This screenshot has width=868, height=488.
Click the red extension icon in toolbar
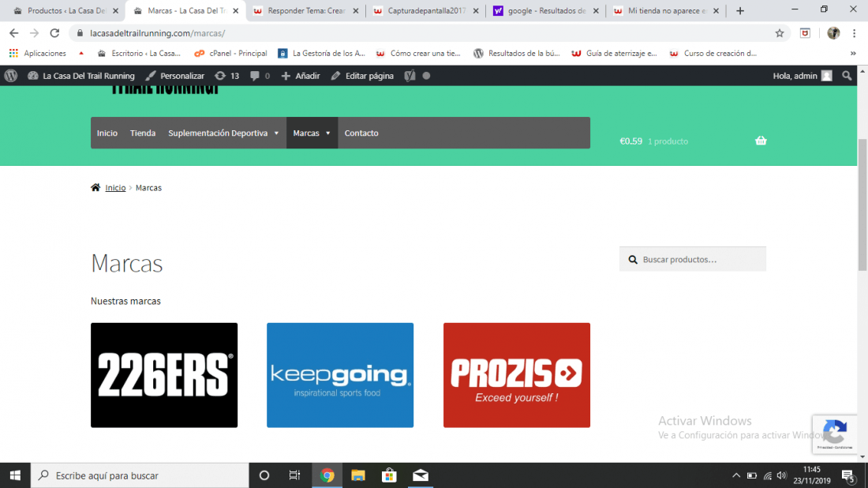pyautogui.click(x=805, y=33)
